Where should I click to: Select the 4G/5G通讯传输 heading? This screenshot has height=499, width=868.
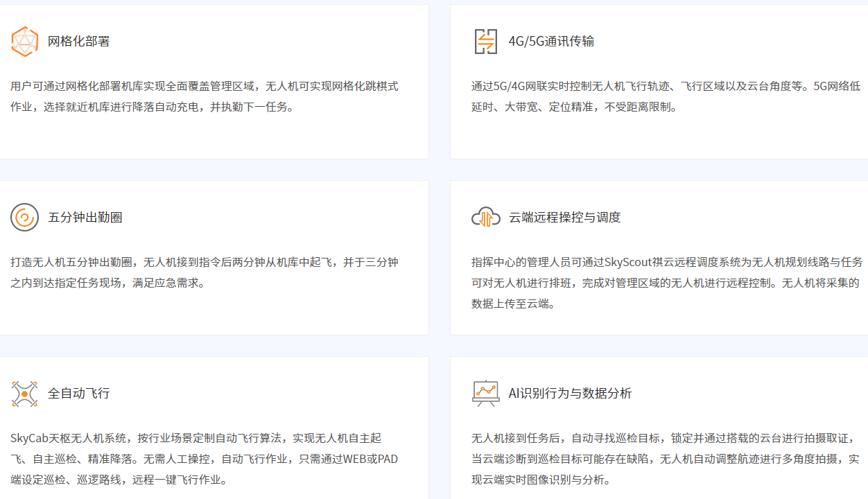click(551, 42)
